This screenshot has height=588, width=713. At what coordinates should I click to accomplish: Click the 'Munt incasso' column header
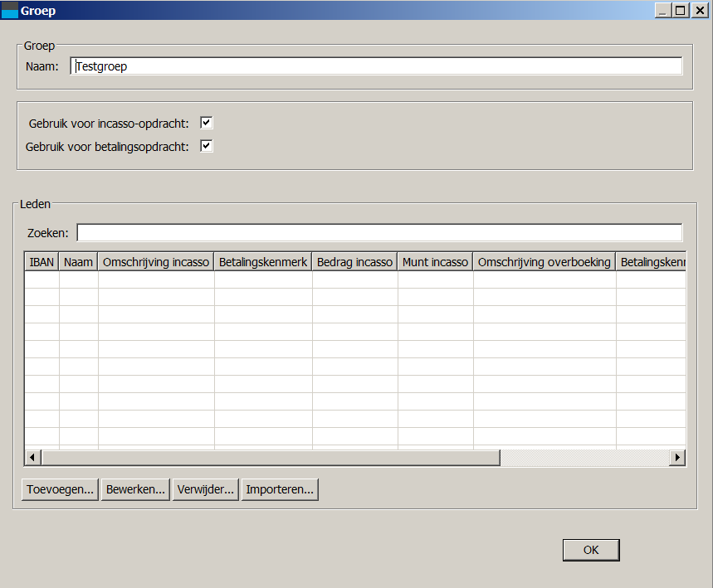click(x=435, y=262)
